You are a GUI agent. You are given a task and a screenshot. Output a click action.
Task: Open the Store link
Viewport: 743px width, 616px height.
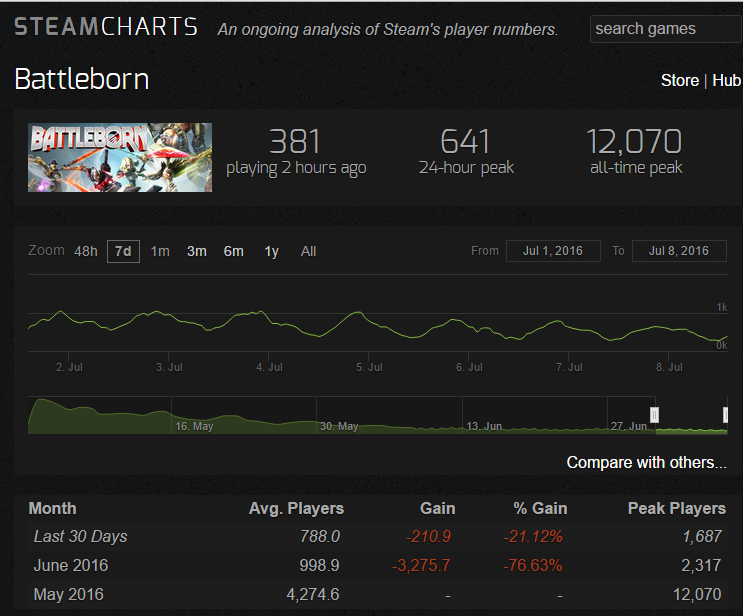(680, 81)
